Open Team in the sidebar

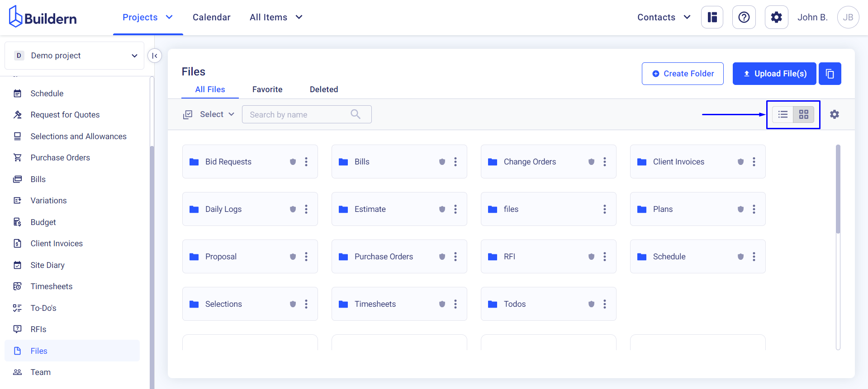coord(72,372)
